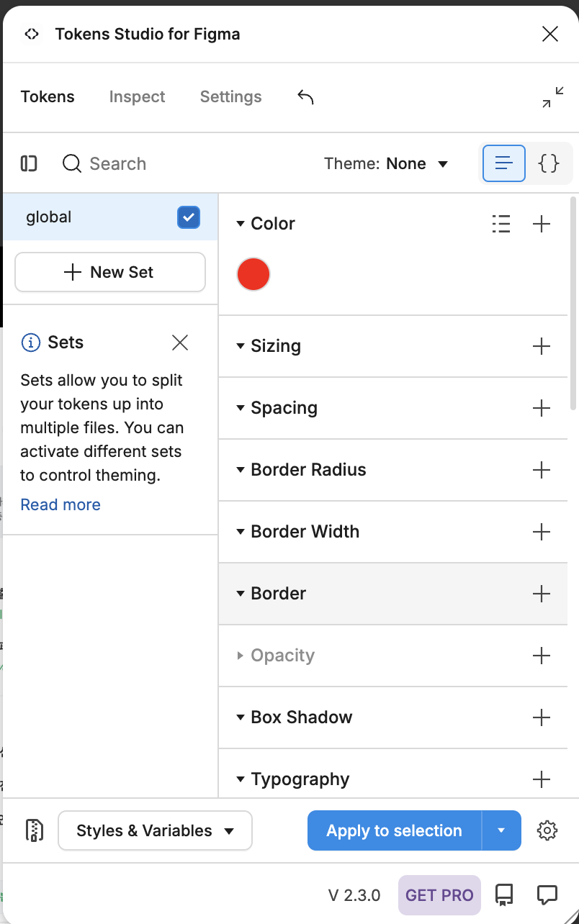Open the load tokens file icon at bottom left
Screen dimensions: 579x924
(x=34, y=830)
